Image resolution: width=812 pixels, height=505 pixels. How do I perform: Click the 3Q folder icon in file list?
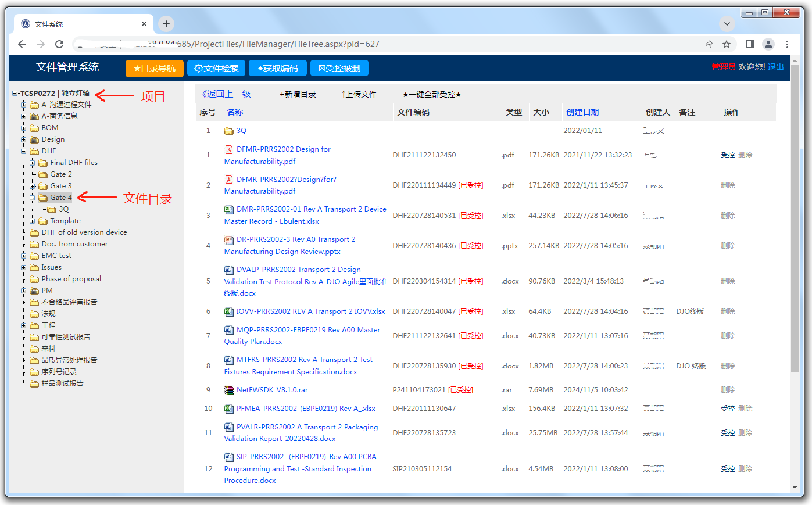[x=229, y=131]
